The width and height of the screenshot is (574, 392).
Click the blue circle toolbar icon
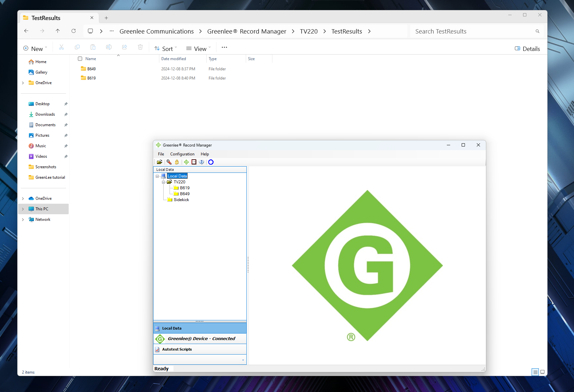pos(211,162)
